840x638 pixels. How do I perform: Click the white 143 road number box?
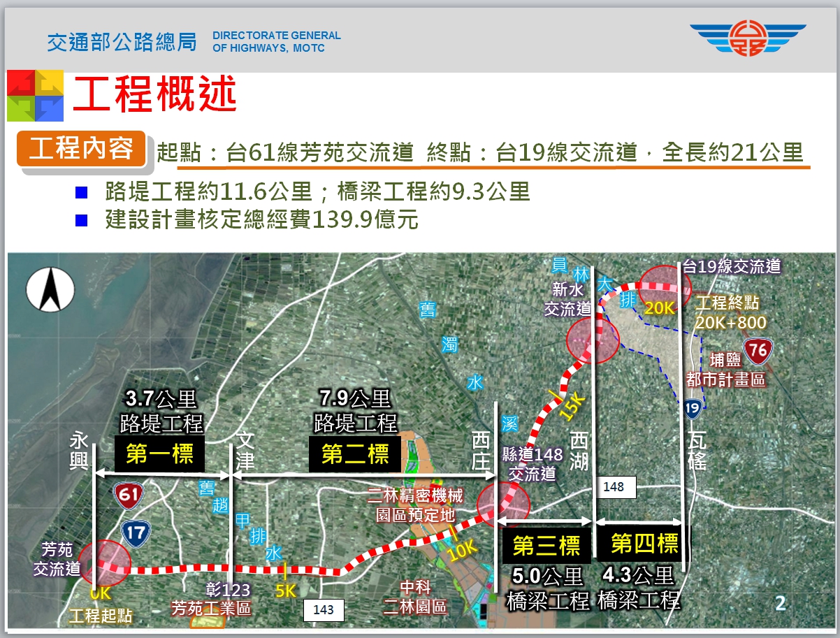coord(324,610)
